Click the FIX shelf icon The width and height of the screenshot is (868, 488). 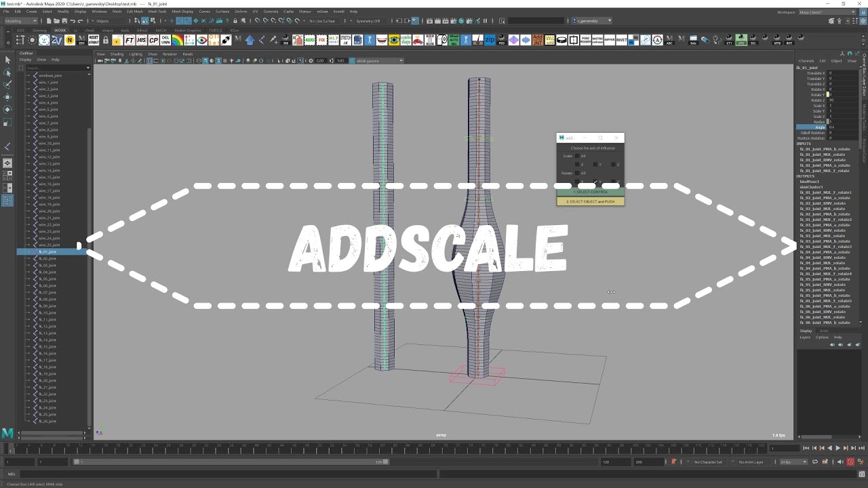tap(321, 40)
